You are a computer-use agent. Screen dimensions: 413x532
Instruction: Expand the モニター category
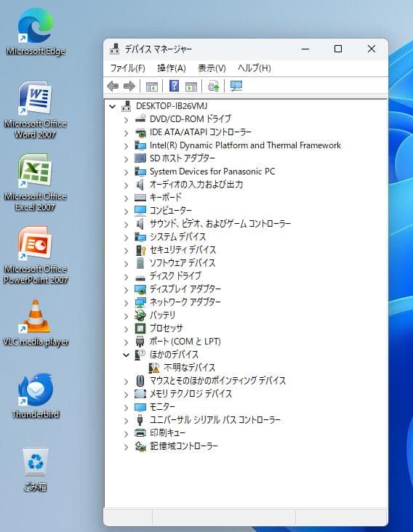[x=126, y=408]
